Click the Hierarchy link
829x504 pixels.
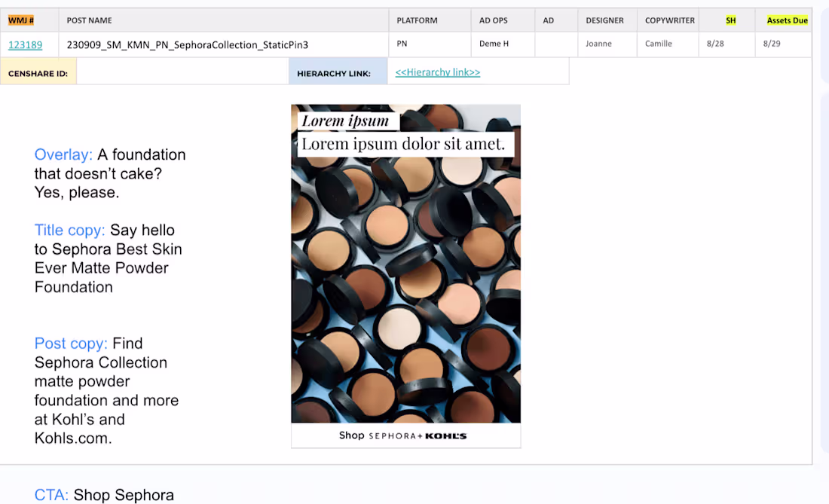pyautogui.click(x=436, y=72)
